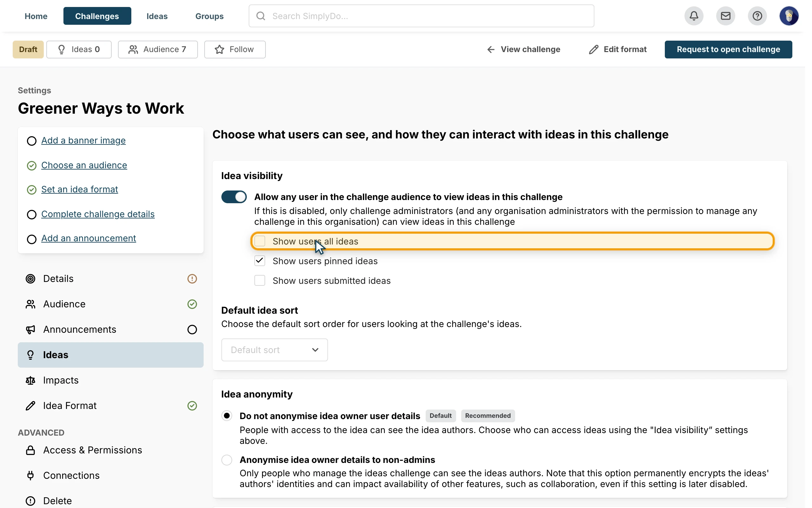Select Anonymise idea owner details radio
The width and height of the screenshot is (812, 508).
pos(227,460)
